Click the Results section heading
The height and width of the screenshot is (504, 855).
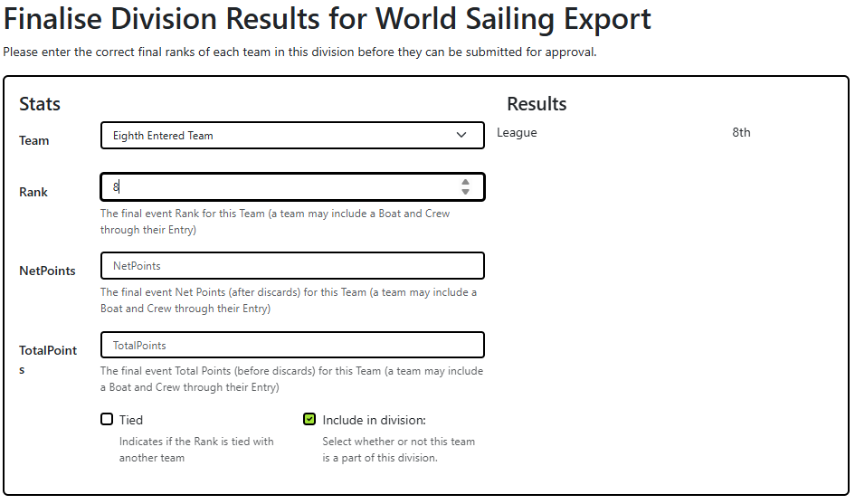(x=537, y=104)
